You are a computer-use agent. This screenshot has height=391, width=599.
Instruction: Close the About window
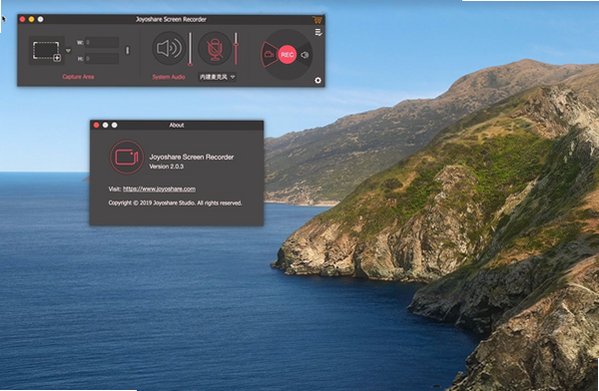[96, 125]
